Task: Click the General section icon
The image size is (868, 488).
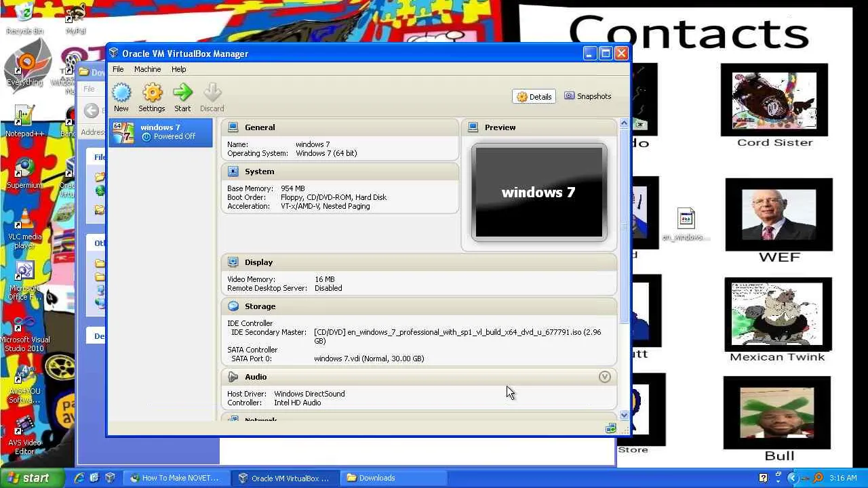Action: [233, 127]
